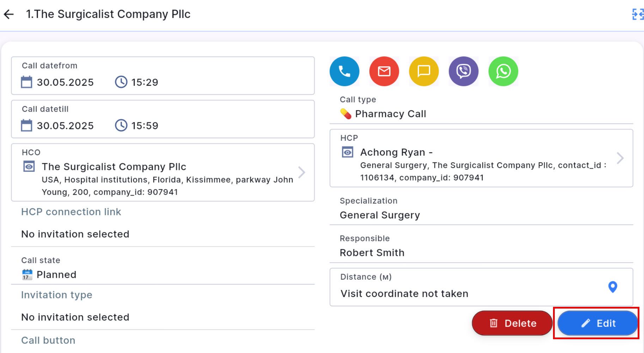
Task: Start a phone call via blue icon
Action: [x=344, y=71]
